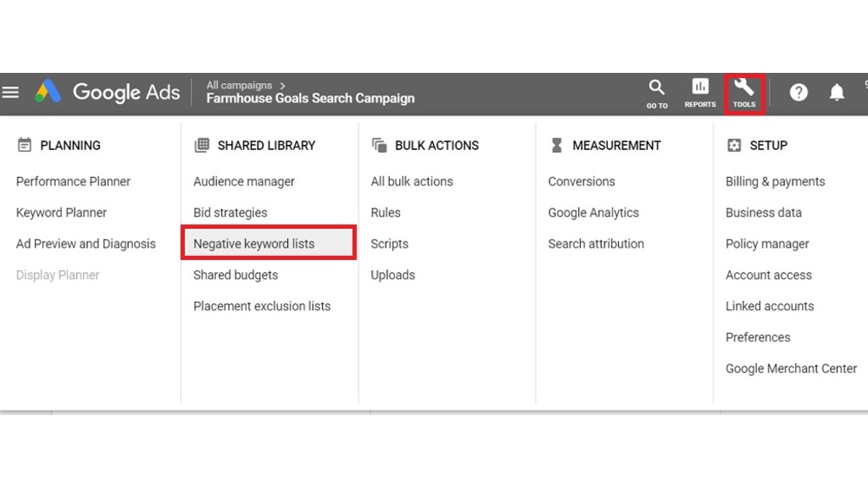Open Performance Planner
Screen dimensions: 868x488
[x=73, y=181]
